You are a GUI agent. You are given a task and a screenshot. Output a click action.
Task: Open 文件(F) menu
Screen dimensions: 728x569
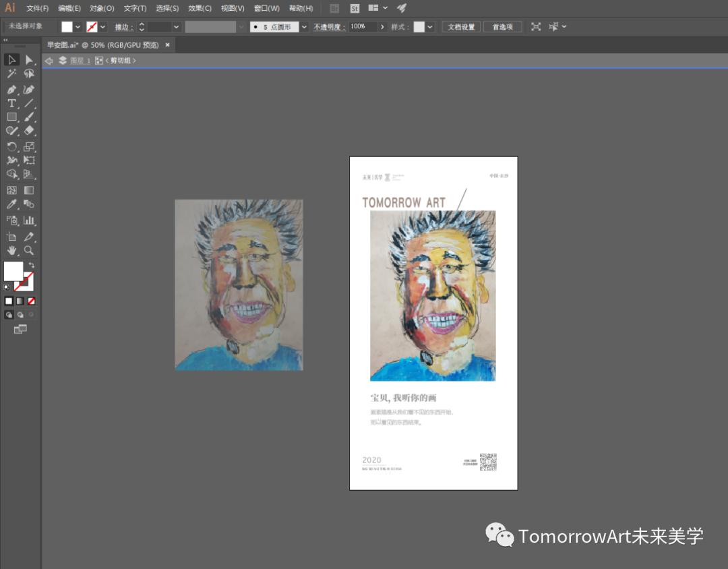(x=37, y=8)
